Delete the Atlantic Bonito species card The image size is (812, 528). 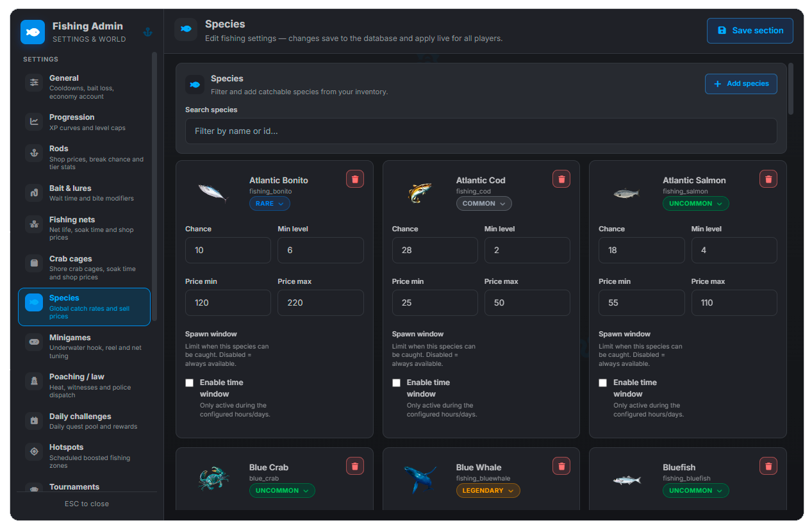coord(355,179)
